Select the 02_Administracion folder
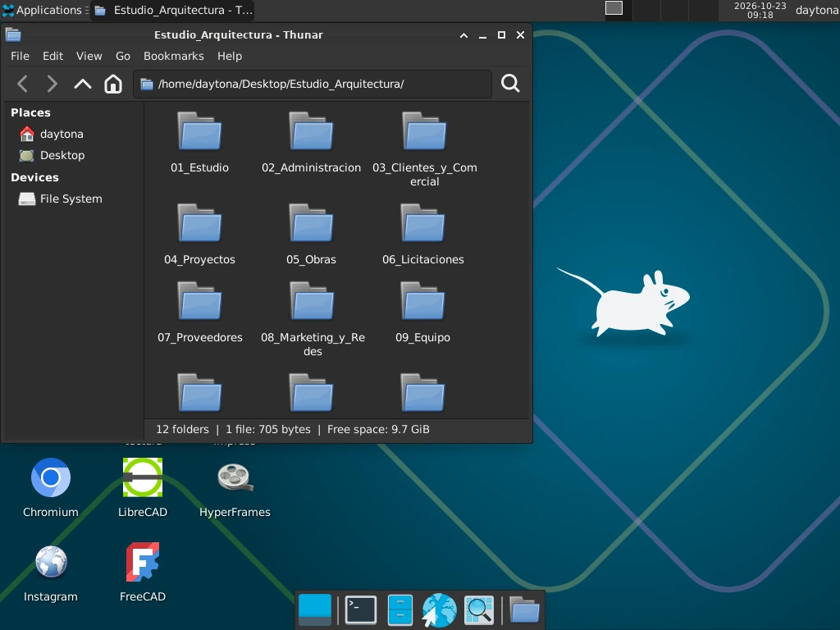The height and width of the screenshot is (630, 840). click(311, 143)
